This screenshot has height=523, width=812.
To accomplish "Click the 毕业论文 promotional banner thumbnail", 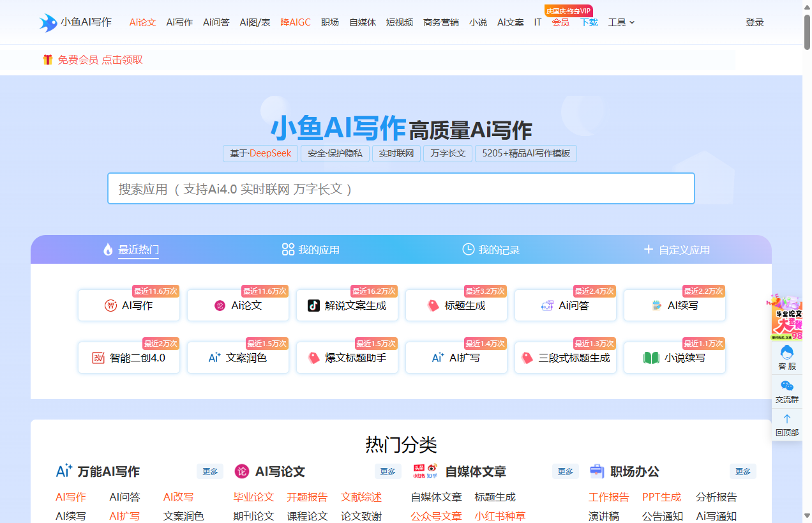I will tap(786, 317).
